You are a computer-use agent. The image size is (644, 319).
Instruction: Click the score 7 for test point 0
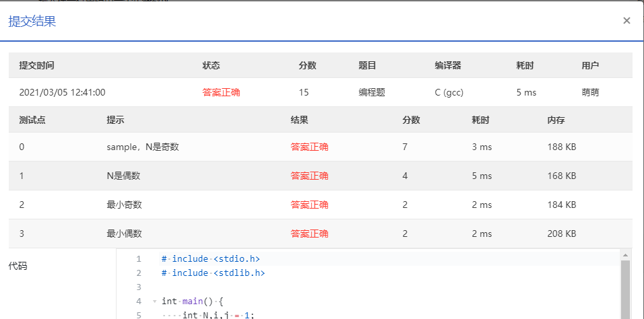tap(405, 147)
